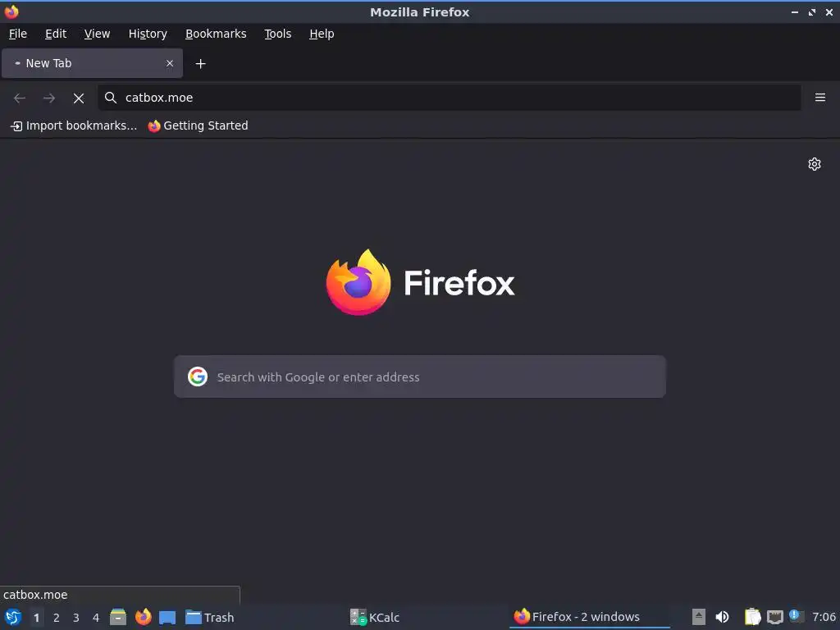
Task: Open the History menu
Action: (x=148, y=34)
